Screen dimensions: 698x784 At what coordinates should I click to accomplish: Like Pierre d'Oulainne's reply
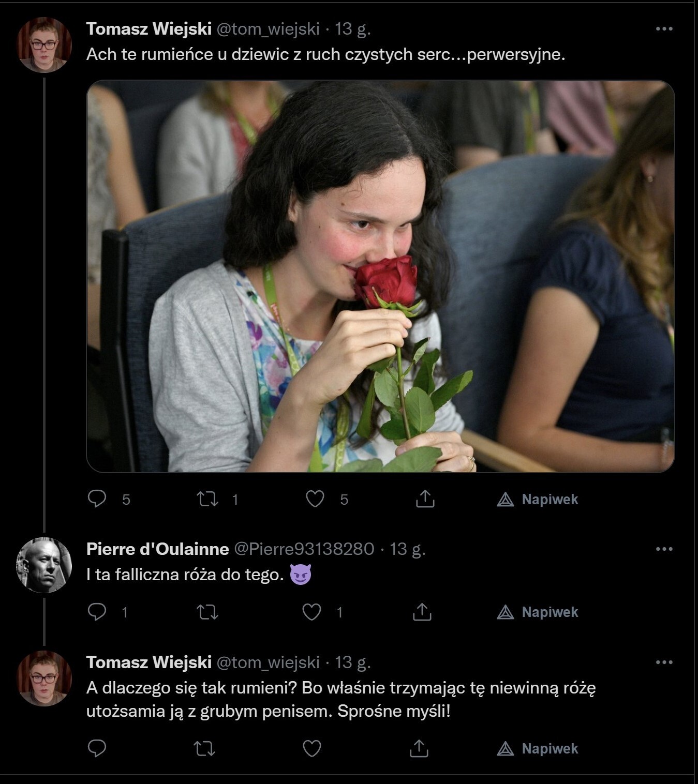312,612
